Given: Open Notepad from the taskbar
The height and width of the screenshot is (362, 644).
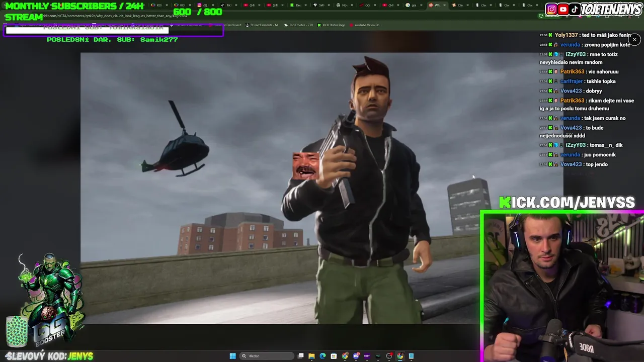Looking at the screenshot, I should (411, 356).
